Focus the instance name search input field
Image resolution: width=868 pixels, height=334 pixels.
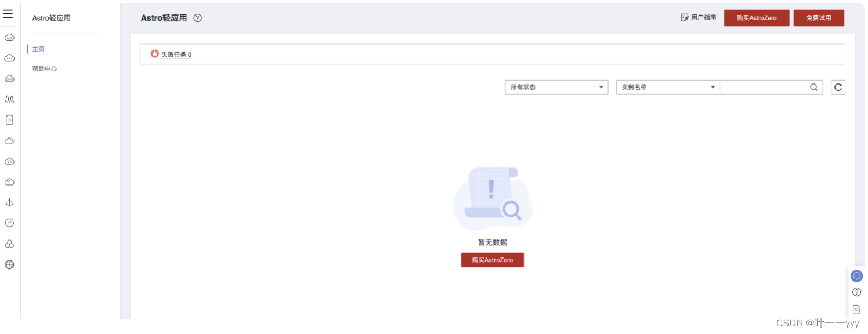(764, 88)
